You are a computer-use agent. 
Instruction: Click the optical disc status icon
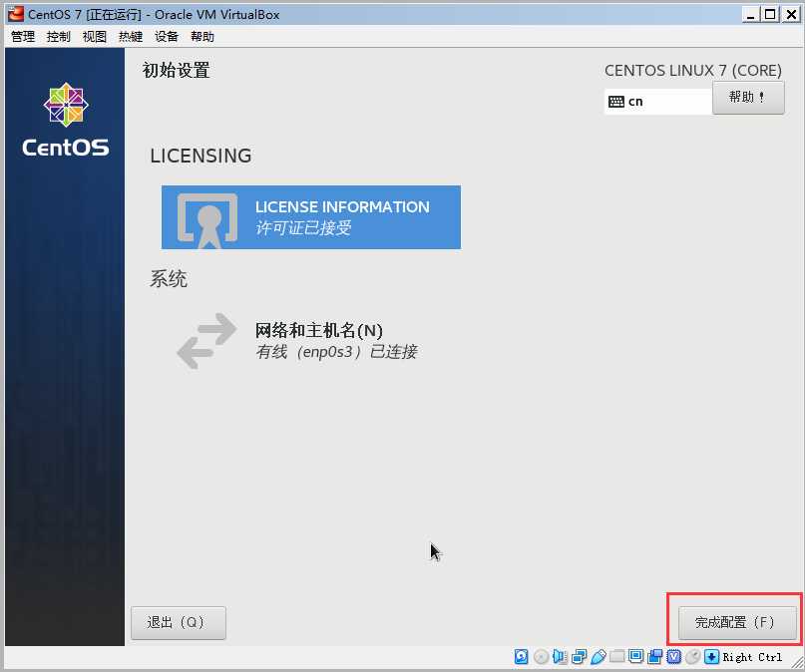(x=541, y=657)
